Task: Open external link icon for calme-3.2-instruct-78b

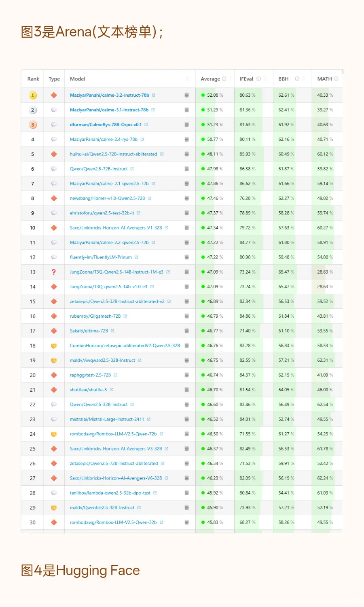Action: (154, 95)
